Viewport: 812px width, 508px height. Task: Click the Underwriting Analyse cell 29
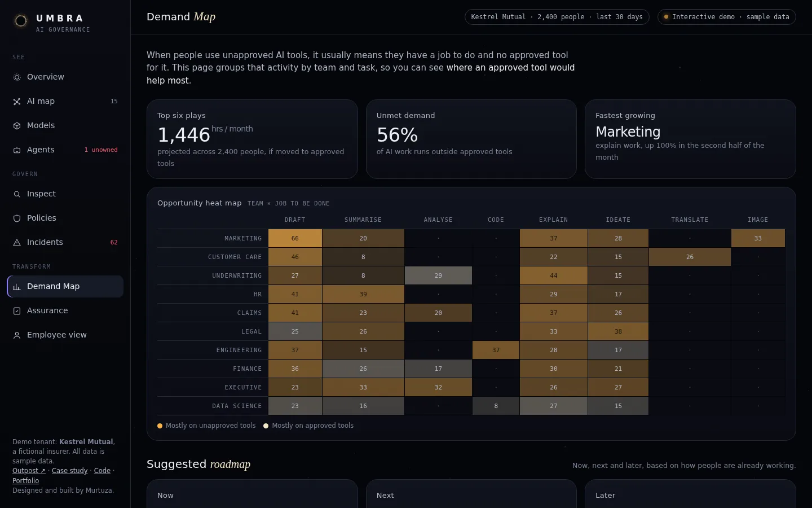tap(438, 275)
